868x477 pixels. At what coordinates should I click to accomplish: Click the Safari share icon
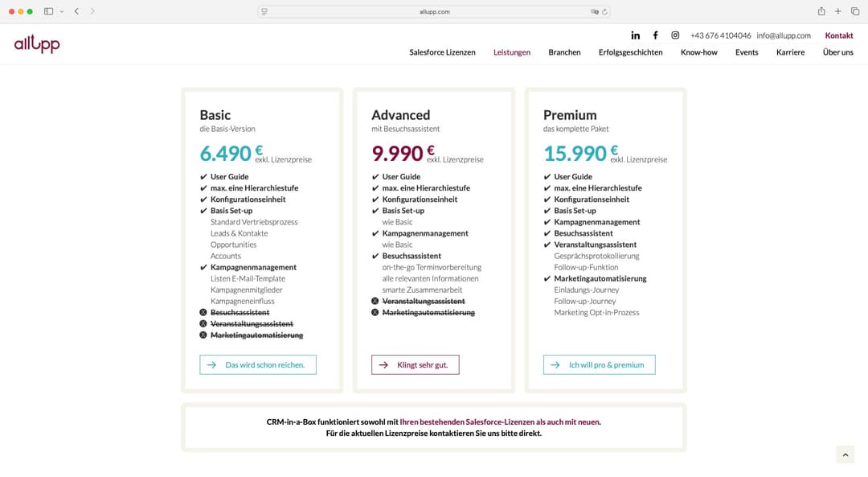[x=821, y=11]
